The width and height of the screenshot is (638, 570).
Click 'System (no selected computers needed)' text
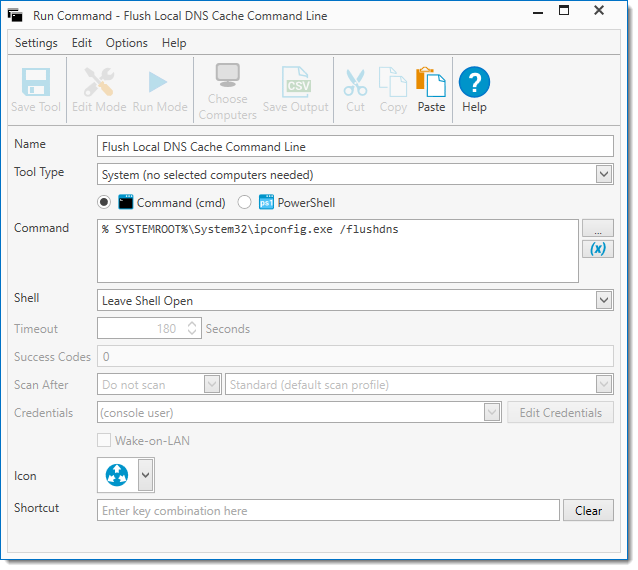pos(208,175)
